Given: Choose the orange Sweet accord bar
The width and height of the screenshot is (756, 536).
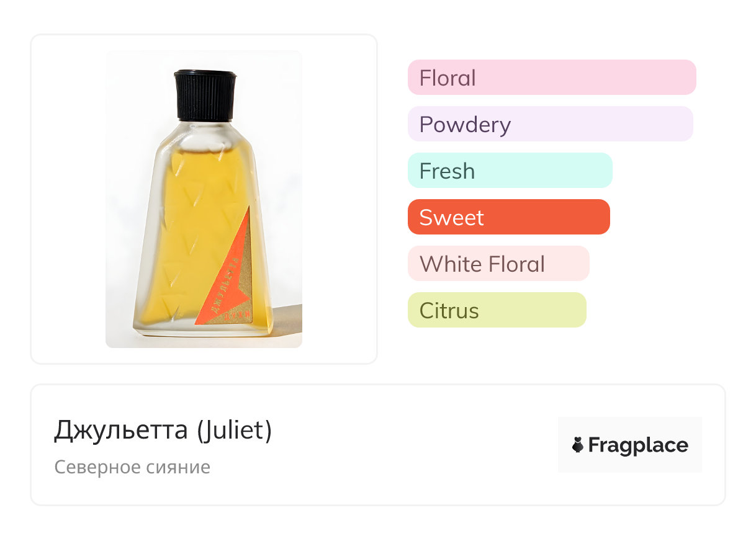Looking at the screenshot, I should click(x=508, y=217).
